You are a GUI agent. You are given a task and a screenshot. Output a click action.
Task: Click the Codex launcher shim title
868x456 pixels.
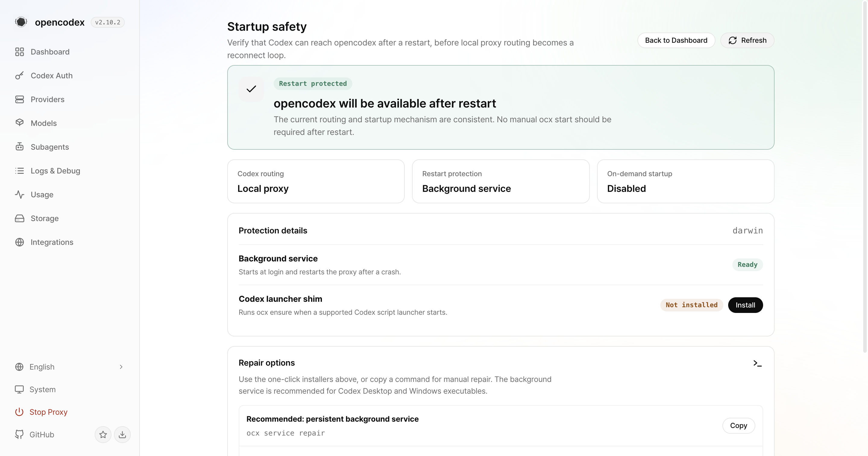[280, 299]
